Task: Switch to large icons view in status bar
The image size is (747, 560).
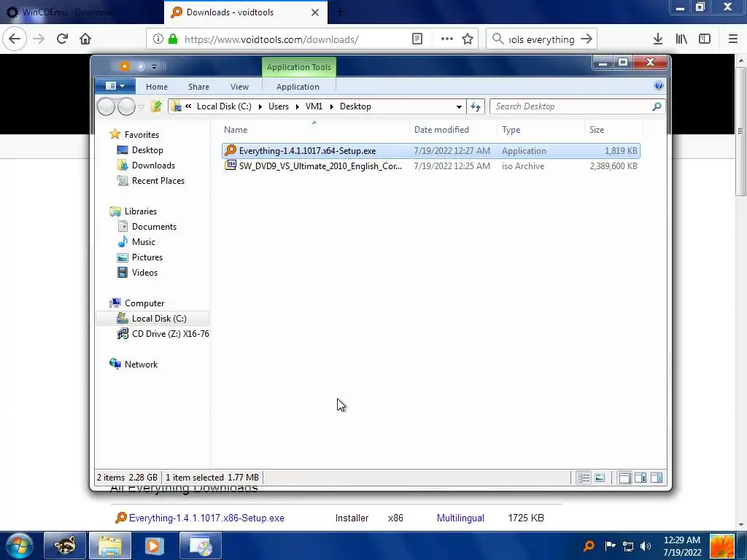Action: [600, 478]
